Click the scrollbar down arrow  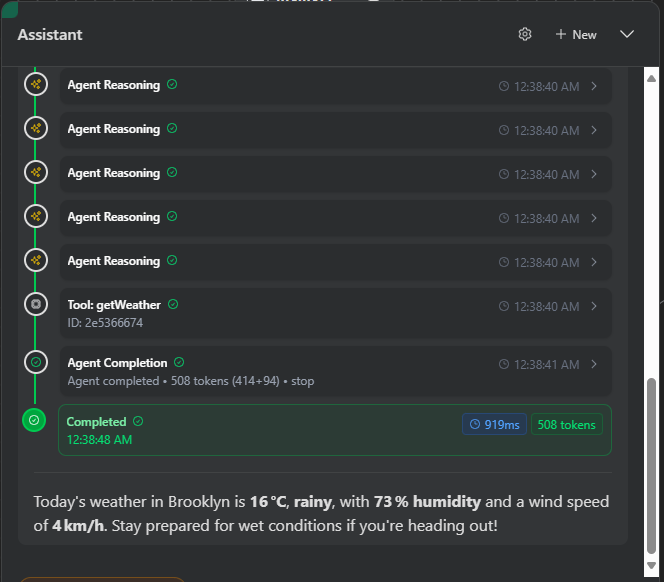point(651,565)
